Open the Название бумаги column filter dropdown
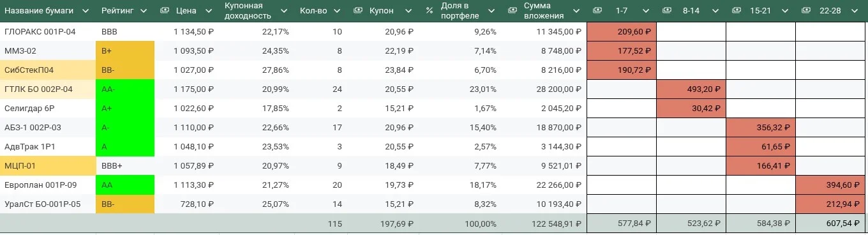The width and height of the screenshot is (868, 235). (86, 11)
